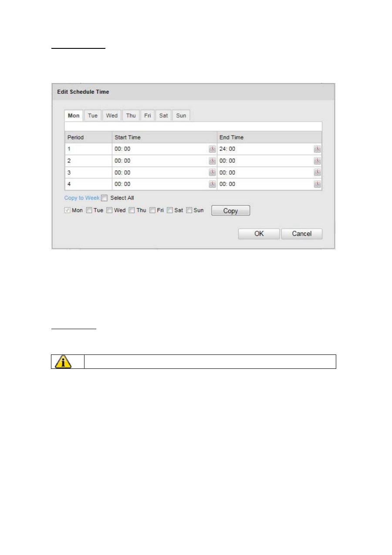Check the Sat copy checkbox
The width and height of the screenshot is (392, 555).
click(170, 210)
